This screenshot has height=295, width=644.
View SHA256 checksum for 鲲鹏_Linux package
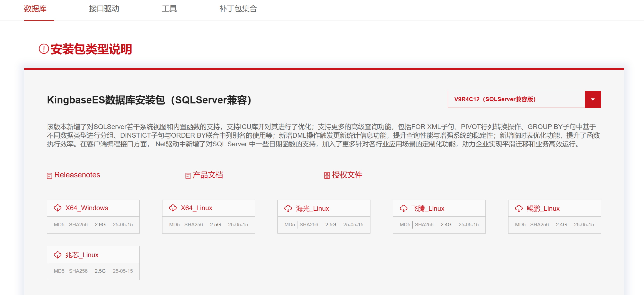(539, 225)
